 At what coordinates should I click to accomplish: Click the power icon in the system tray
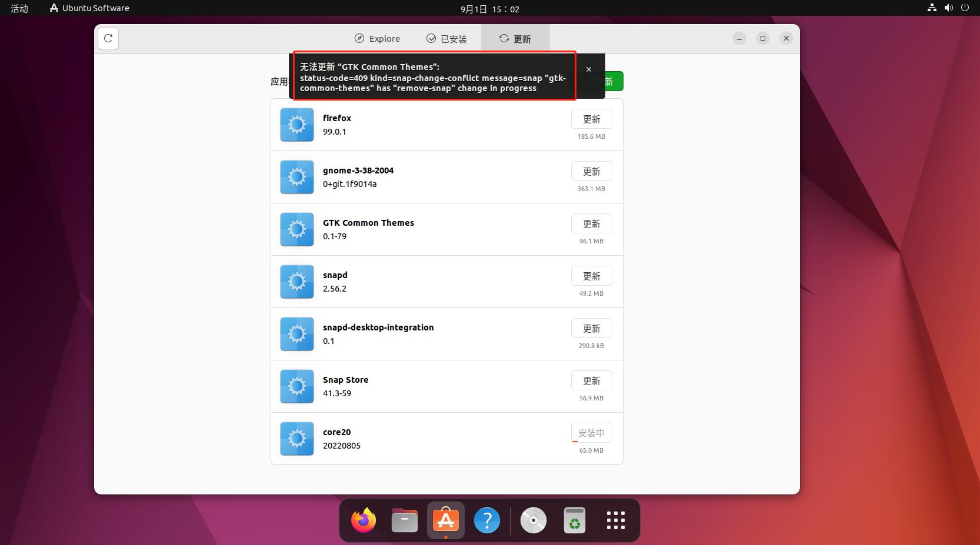coord(965,8)
